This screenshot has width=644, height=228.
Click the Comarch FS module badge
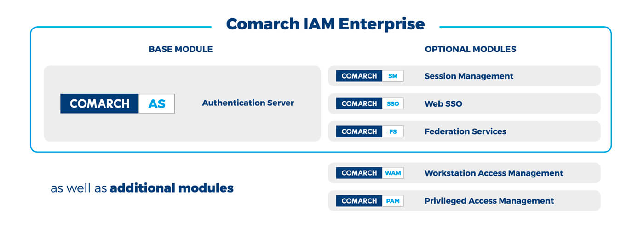(369, 131)
